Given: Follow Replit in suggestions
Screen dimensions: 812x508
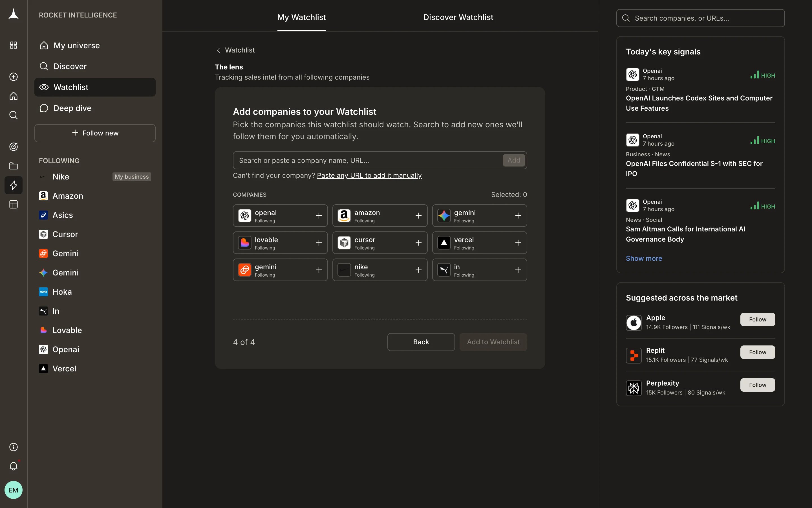Looking at the screenshot, I should point(757,352).
